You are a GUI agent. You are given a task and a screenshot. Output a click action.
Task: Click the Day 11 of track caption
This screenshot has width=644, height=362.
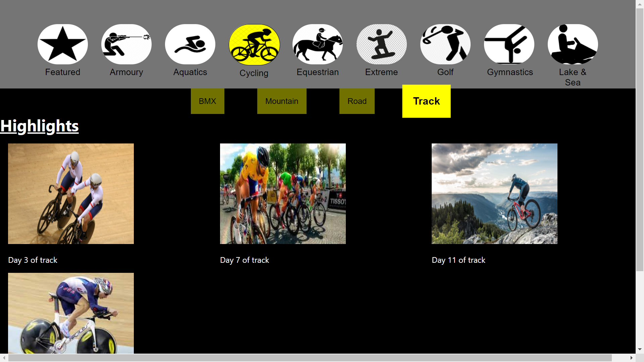[459, 260]
